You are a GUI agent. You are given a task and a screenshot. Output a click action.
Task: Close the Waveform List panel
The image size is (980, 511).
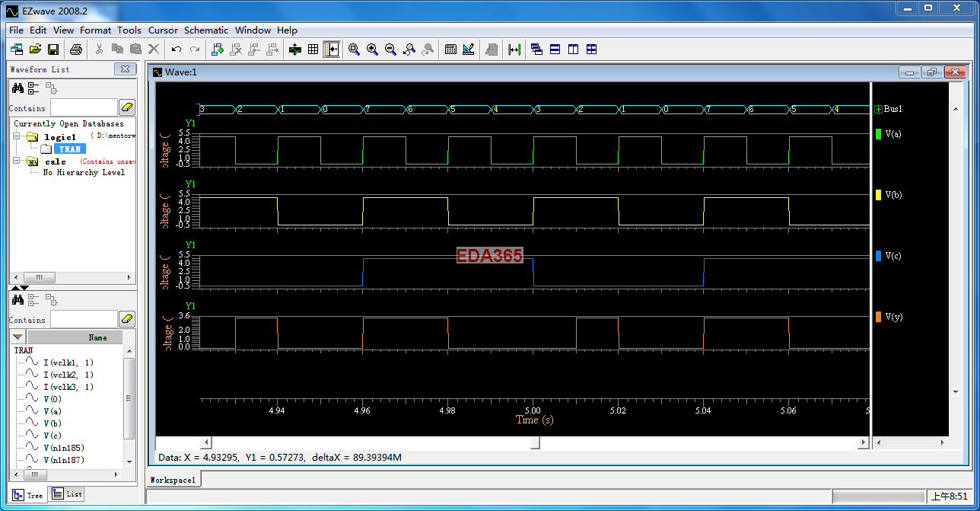(126, 69)
